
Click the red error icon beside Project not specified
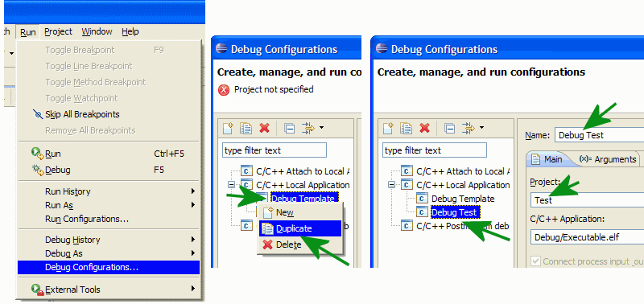[224, 90]
